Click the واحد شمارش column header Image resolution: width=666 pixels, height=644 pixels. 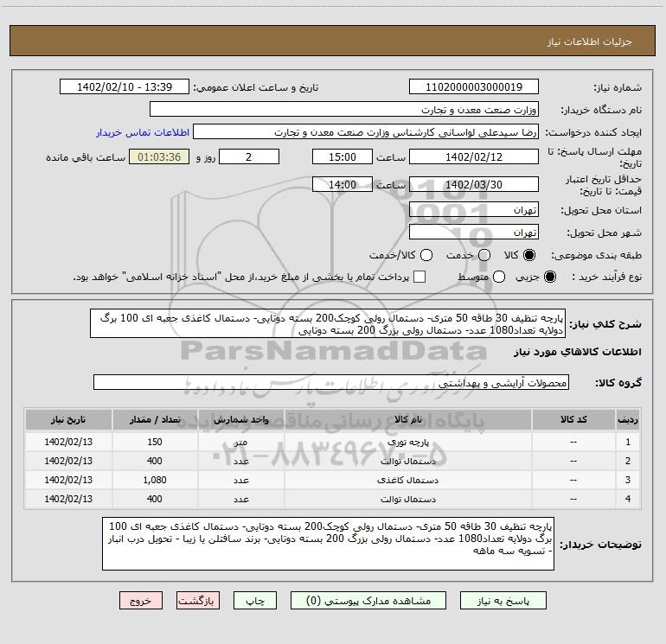point(240,419)
